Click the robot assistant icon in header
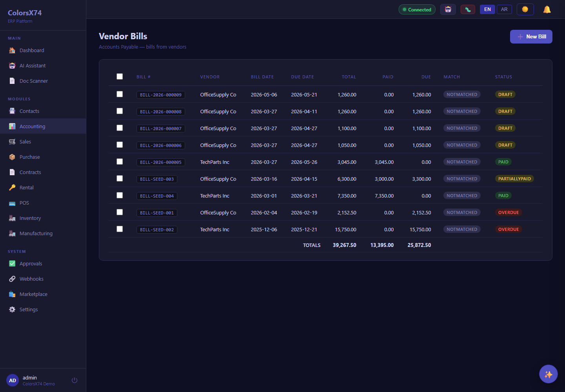565x392 pixels. (x=448, y=9)
